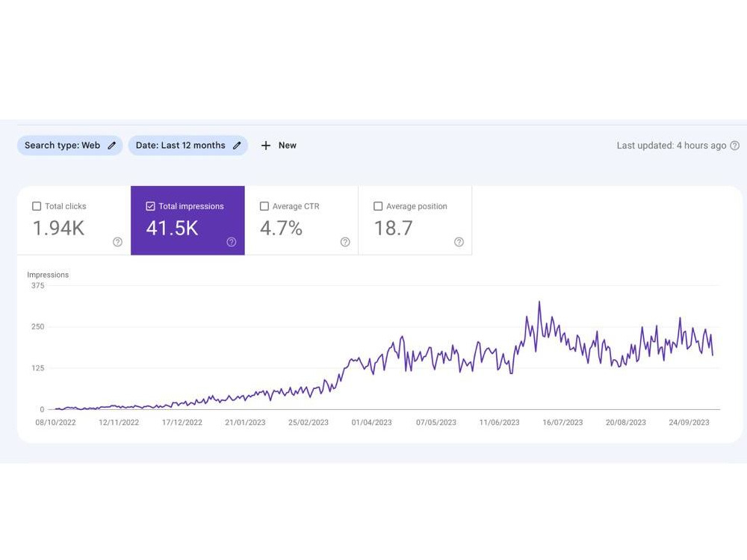Click pencil icon on Date filter
The image size is (747, 560).
237,146
